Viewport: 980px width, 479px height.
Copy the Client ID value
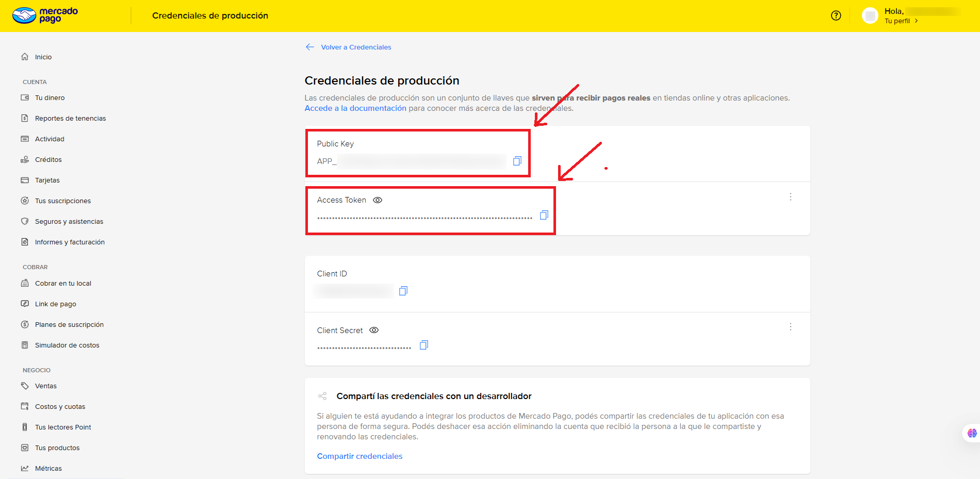coord(403,291)
